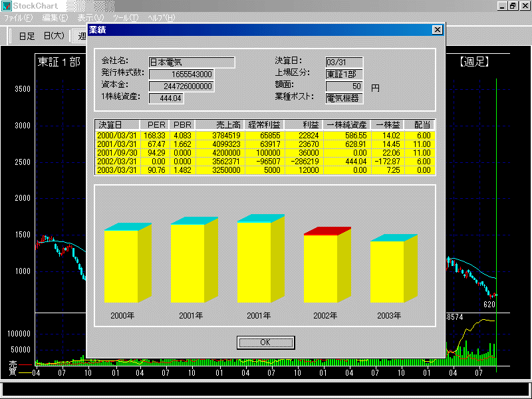
Task: Click the 経常利益 value 100000
Action: click(268, 153)
